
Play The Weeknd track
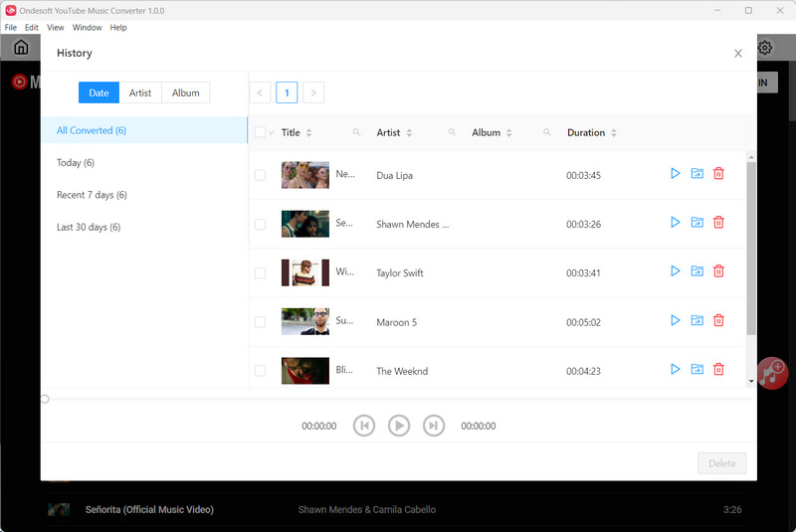(x=676, y=369)
